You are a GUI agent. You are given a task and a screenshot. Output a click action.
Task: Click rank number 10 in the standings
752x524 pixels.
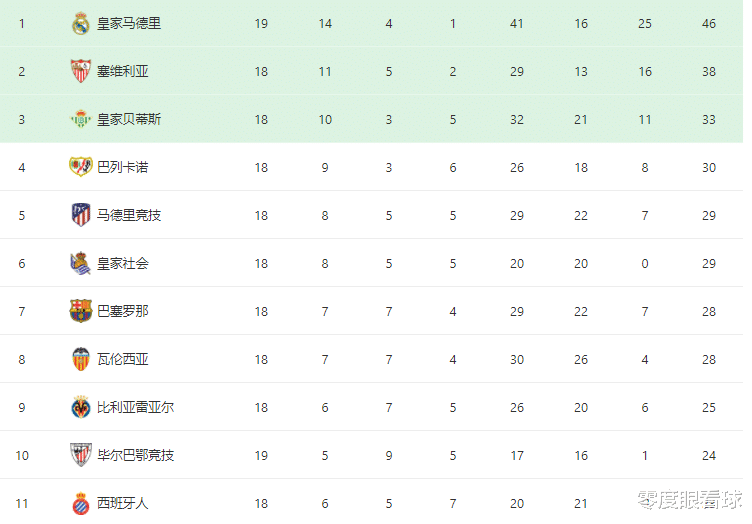pyautogui.click(x=22, y=455)
